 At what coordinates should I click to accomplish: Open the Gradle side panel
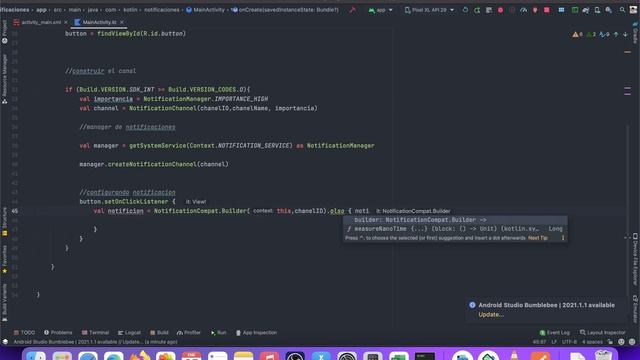pos(635,33)
